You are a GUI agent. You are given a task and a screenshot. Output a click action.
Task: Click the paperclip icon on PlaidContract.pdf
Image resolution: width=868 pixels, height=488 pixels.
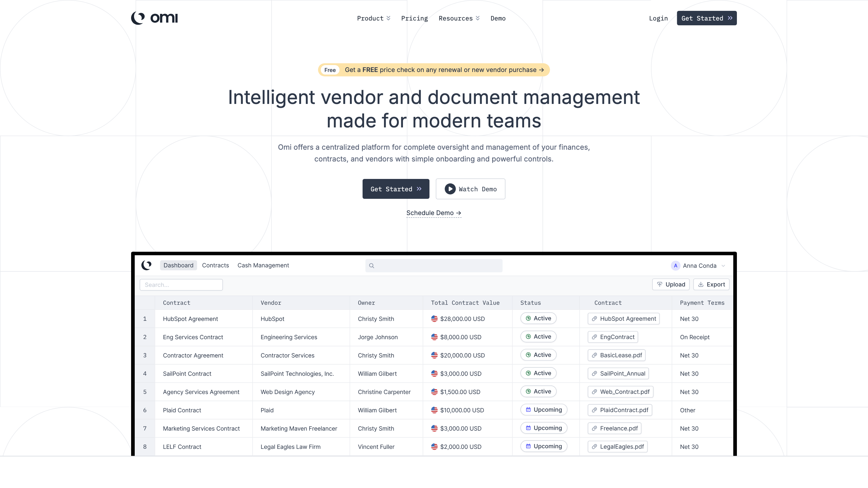[594, 410]
